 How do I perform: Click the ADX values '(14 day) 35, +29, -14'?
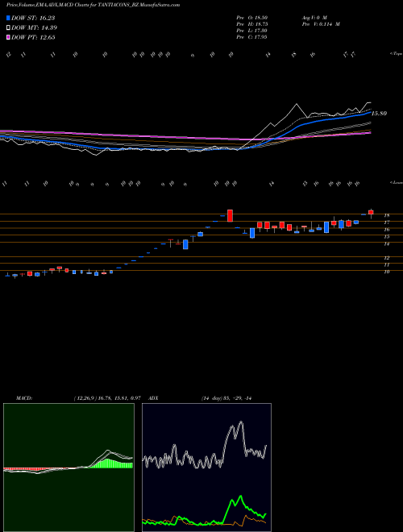click(226, 398)
